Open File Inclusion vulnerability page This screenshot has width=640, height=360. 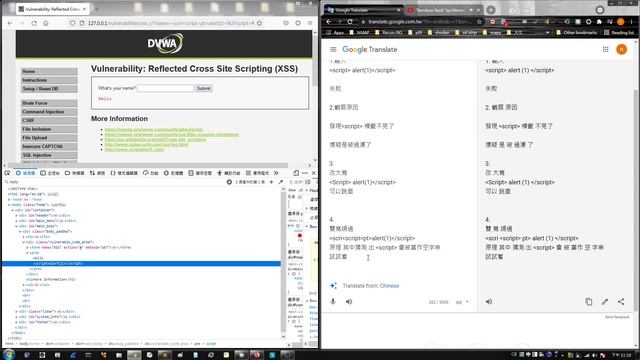49,129
